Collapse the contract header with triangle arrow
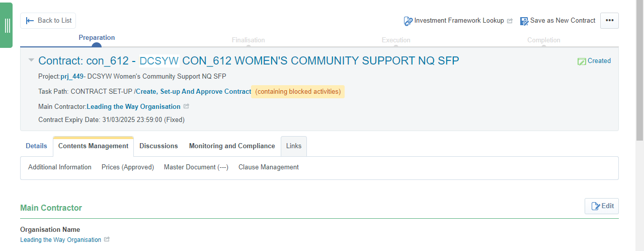 tap(31, 60)
